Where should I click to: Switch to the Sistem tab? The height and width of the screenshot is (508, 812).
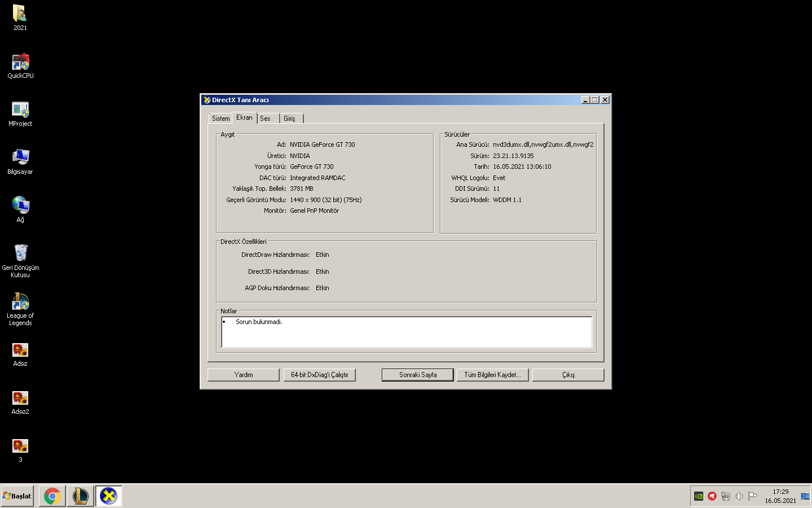[x=221, y=119]
